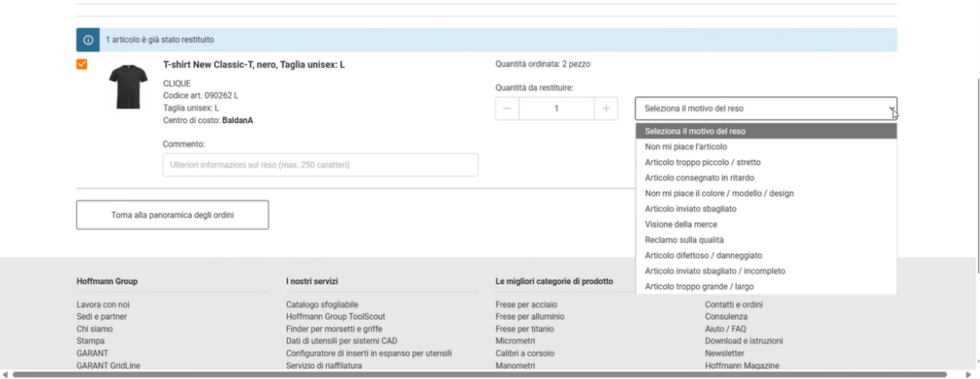Click the blue info icon in banner
The width and height of the screenshot is (980, 379).
coord(88,40)
